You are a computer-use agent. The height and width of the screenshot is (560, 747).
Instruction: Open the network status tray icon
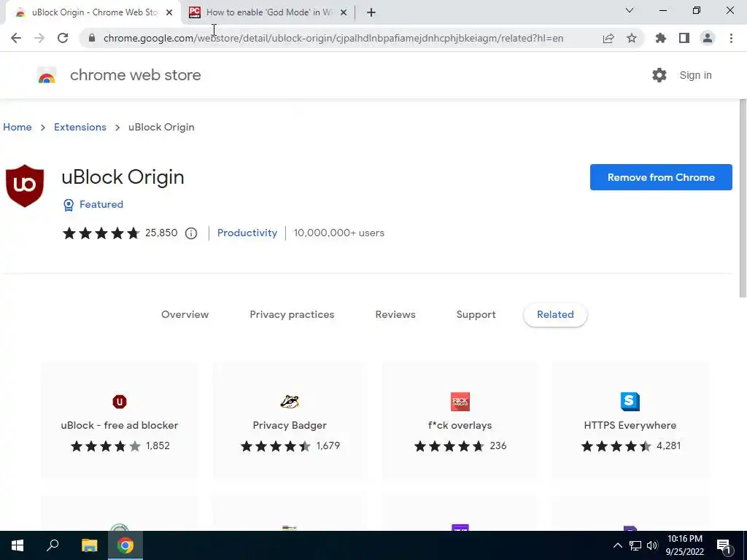coord(635,545)
